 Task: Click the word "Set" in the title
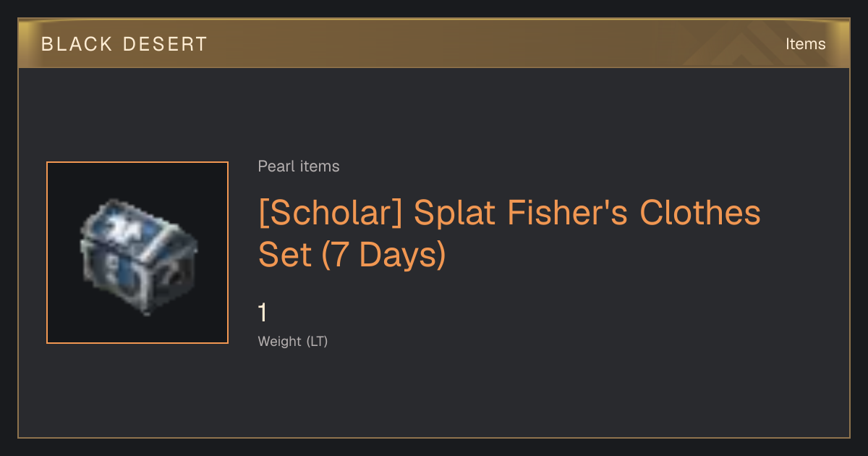click(283, 256)
